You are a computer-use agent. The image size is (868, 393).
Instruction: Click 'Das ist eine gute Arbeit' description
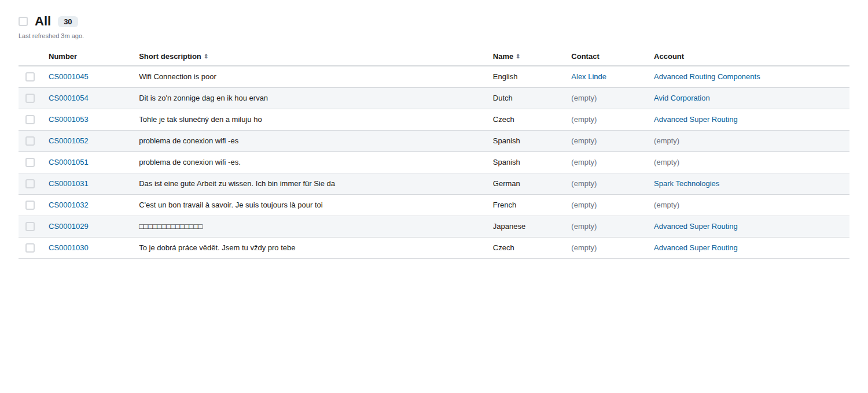(237, 184)
